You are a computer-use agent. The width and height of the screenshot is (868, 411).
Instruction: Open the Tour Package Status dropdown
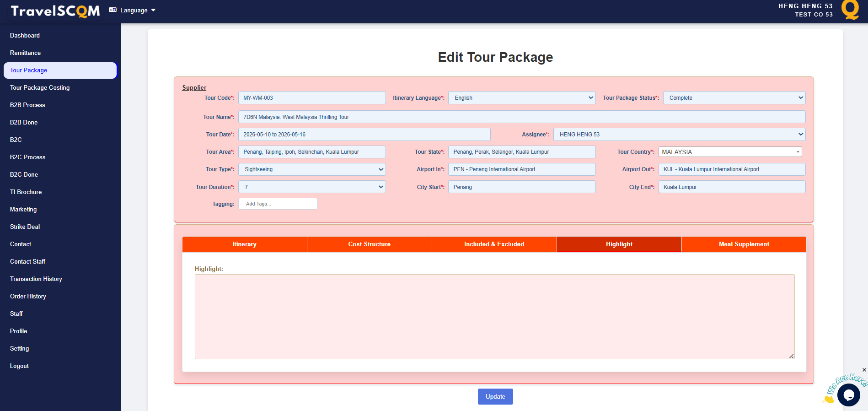coord(734,98)
